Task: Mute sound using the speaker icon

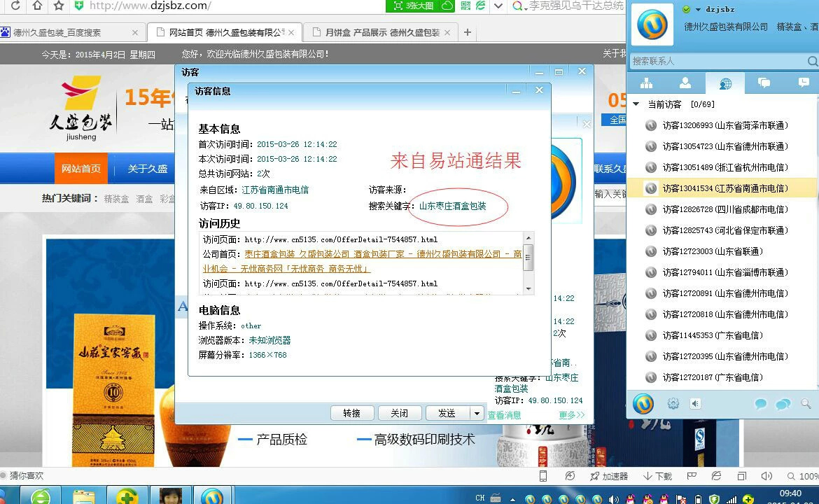Action: (x=695, y=403)
